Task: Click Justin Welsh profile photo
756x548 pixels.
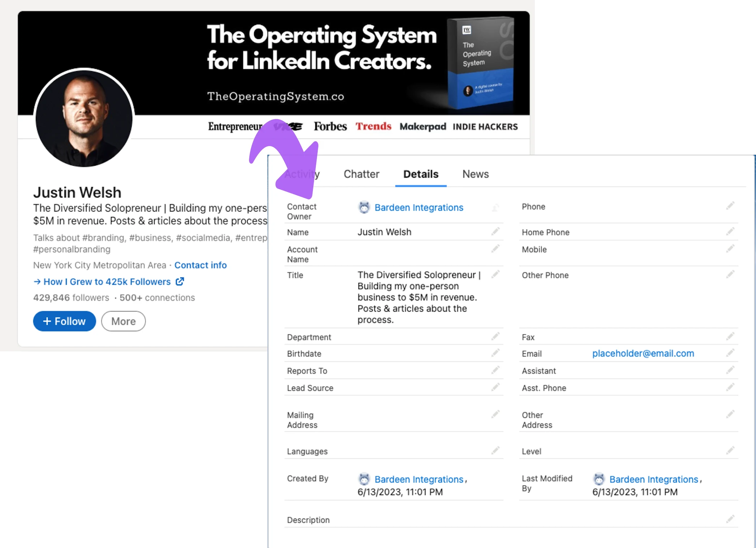Action: pyautogui.click(x=84, y=118)
